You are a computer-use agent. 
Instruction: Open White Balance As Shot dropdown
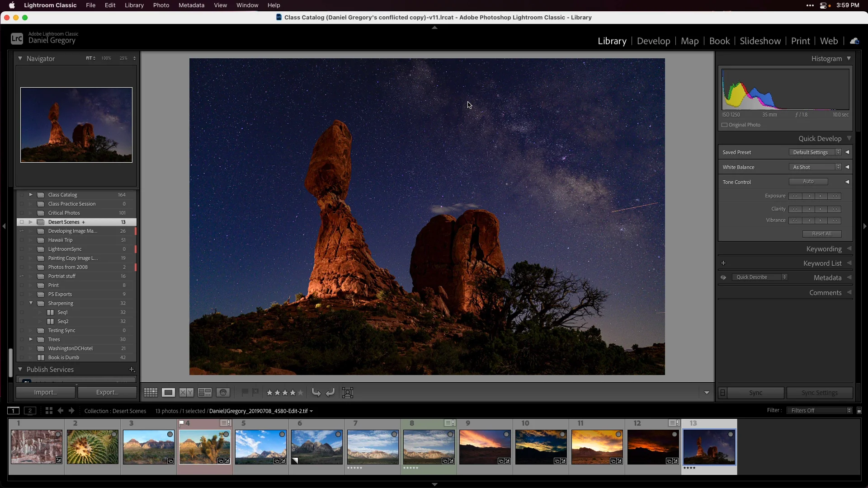[815, 167]
